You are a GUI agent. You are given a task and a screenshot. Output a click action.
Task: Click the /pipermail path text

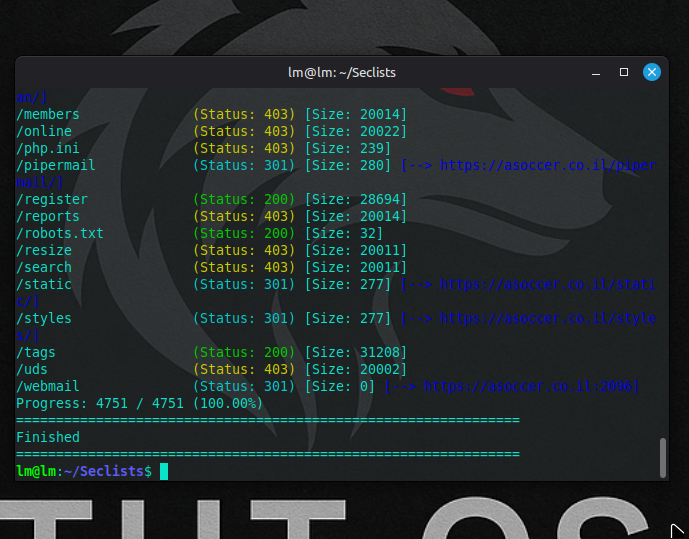pos(56,166)
